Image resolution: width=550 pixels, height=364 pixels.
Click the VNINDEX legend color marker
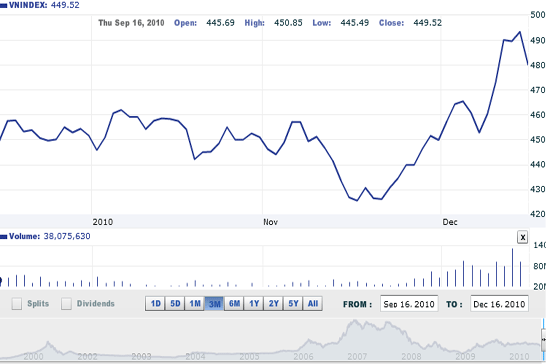4,6
